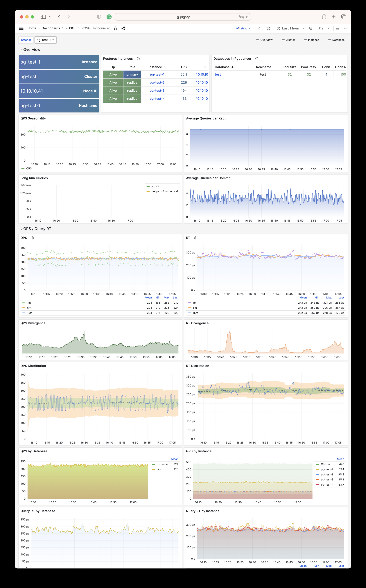The width and height of the screenshot is (366, 588).
Task: Open Safari's new tab plus button
Action: coord(334,17)
